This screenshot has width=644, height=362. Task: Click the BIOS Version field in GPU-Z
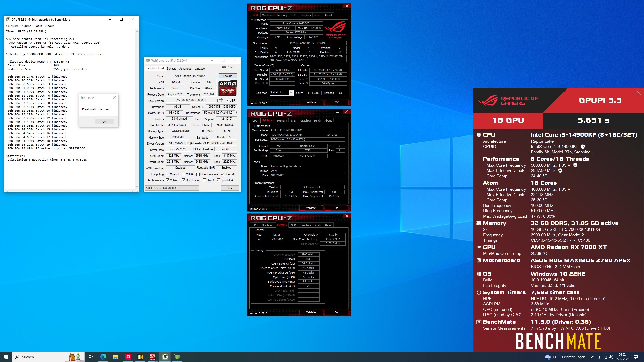tap(190, 100)
